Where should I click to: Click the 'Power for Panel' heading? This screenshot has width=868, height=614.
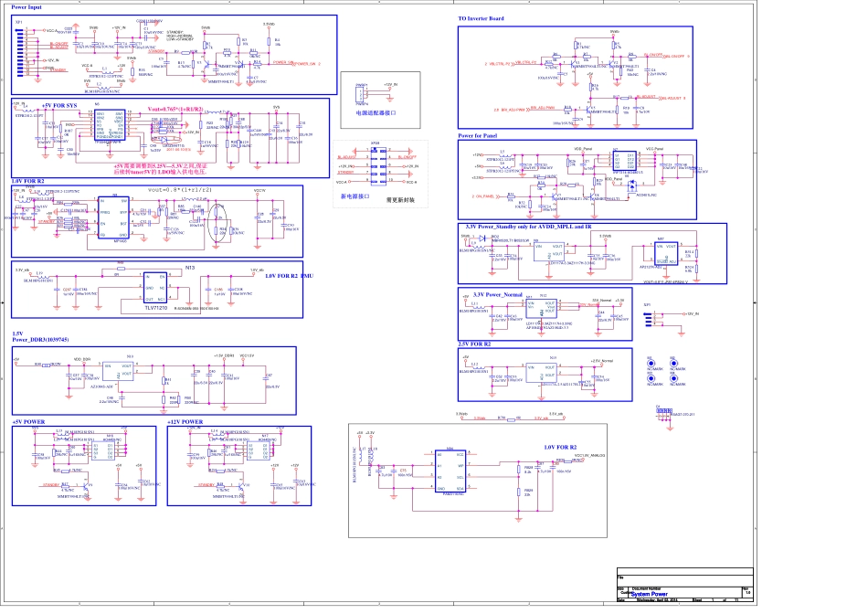(477, 135)
